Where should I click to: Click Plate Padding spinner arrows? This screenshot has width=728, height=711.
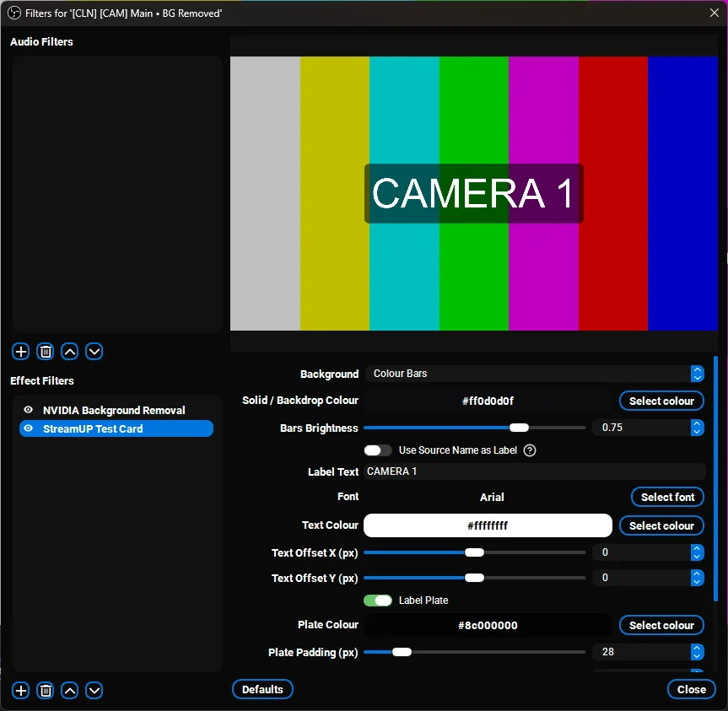tap(697, 652)
